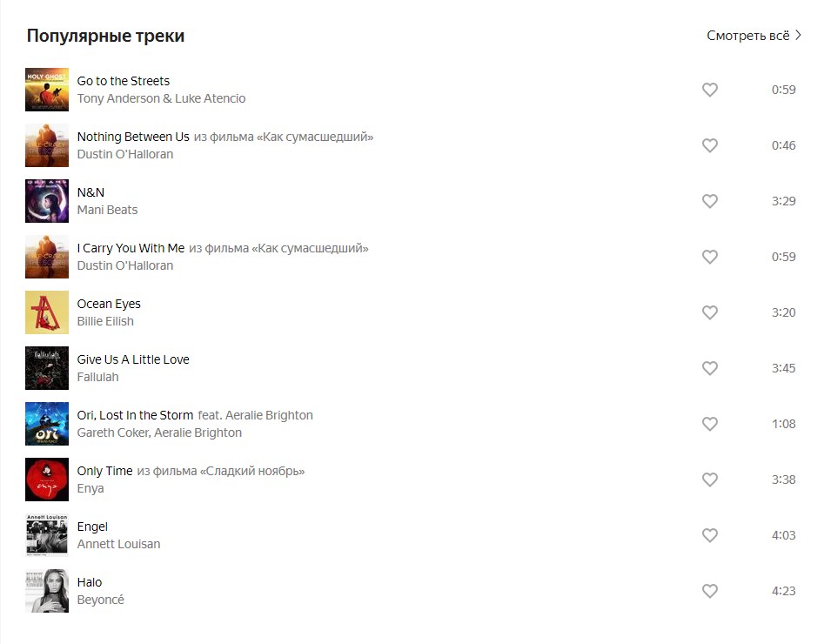
Task: Open Gareth Coker artist page
Action: (x=113, y=433)
